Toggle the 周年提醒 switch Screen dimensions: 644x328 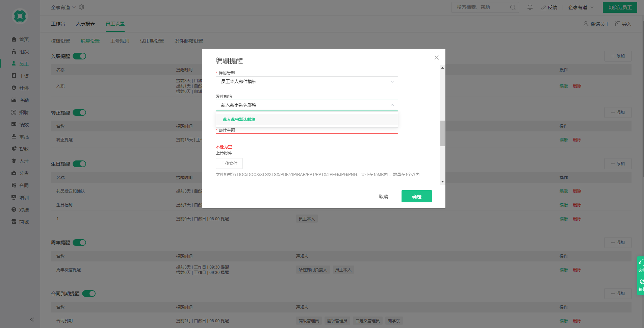click(79, 243)
